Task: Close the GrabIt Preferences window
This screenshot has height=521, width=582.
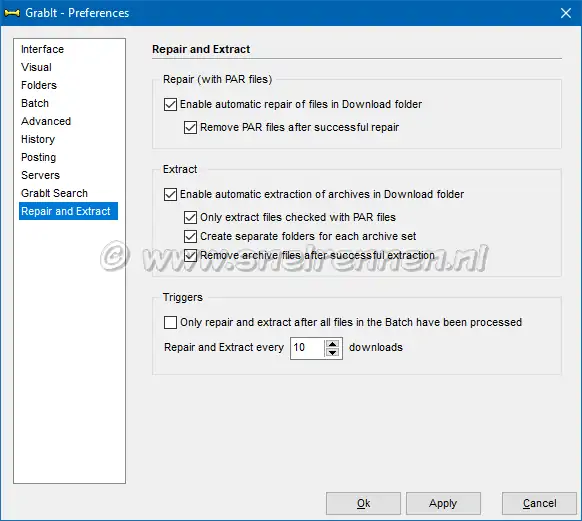Action: point(566,13)
